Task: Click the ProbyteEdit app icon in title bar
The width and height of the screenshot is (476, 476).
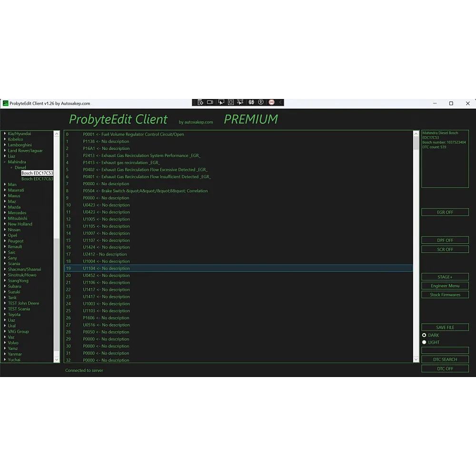Action: pos(6,103)
